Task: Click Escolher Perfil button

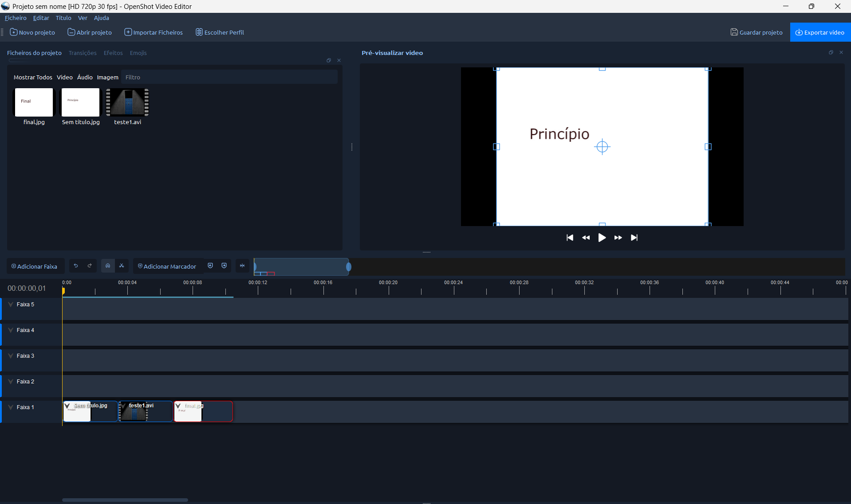Action: 220,32
